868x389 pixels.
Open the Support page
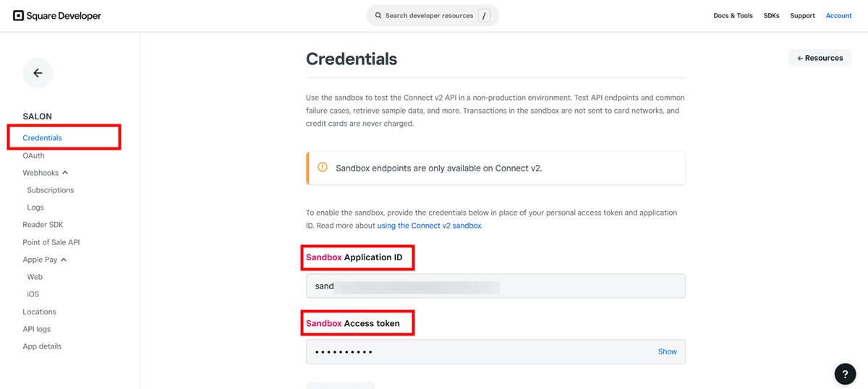click(x=802, y=16)
